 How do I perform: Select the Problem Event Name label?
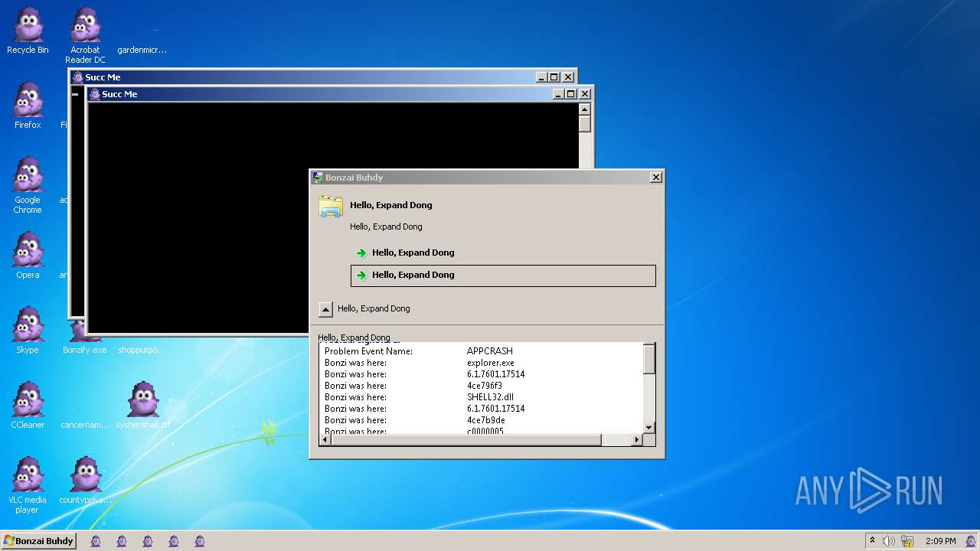click(368, 351)
